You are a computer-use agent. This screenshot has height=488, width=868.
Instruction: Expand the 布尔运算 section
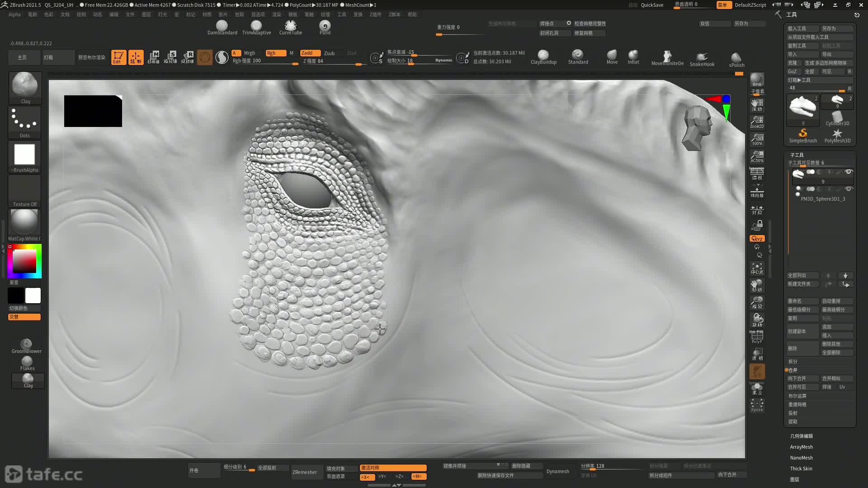(x=797, y=396)
